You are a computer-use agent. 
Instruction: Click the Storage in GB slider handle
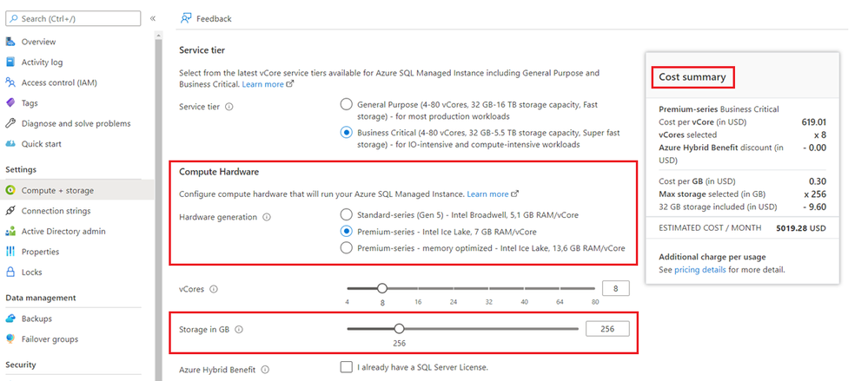[399, 328]
